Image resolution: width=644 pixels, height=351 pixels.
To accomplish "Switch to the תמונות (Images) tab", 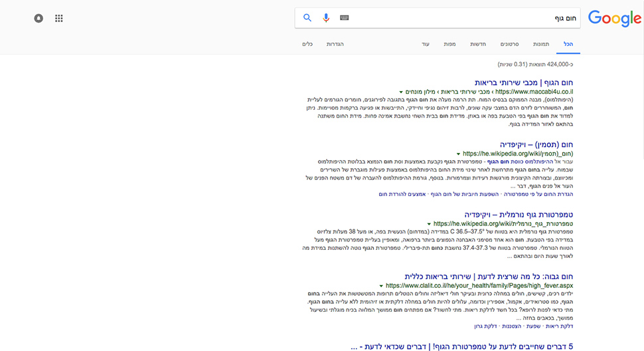I will pyautogui.click(x=540, y=44).
